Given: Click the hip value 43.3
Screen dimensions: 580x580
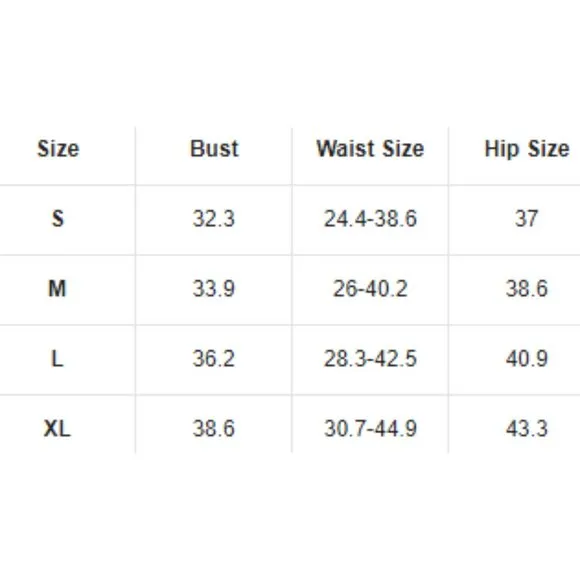Looking at the screenshot, I should (x=527, y=429).
